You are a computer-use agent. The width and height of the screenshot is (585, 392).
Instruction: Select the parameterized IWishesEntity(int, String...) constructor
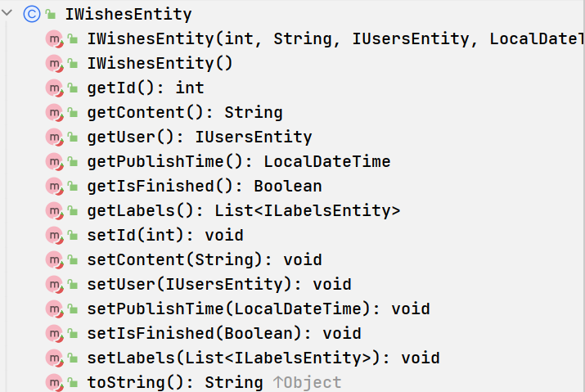click(335, 38)
